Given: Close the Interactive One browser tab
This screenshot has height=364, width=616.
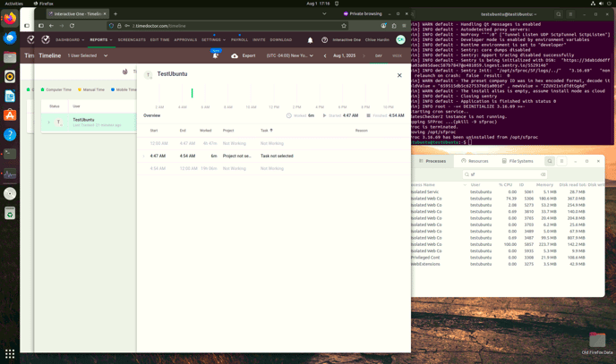Looking at the screenshot, I should pos(105,13).
